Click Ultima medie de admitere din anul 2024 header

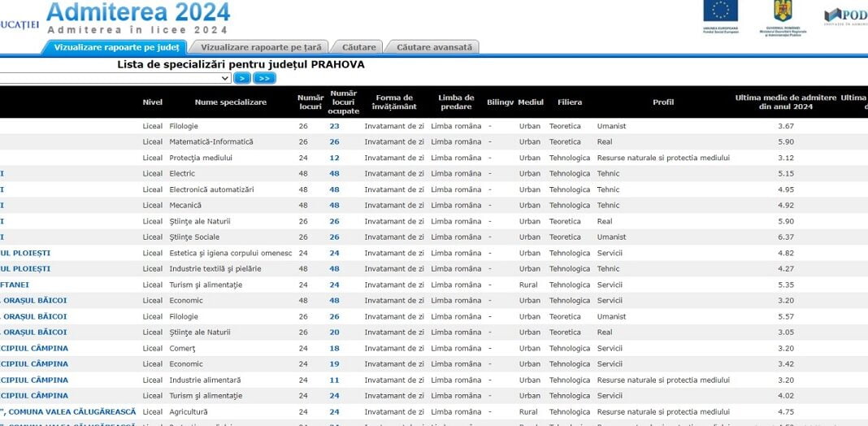[x=786, y=102]
